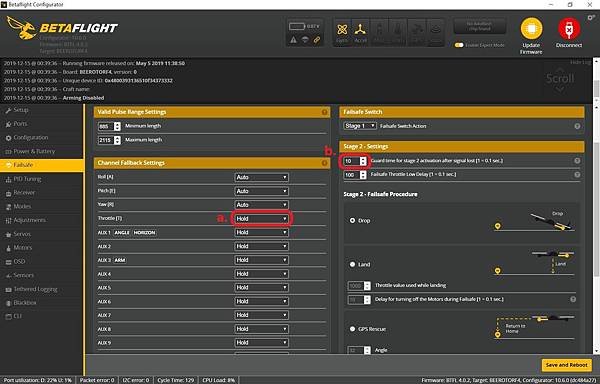Image resolution: width=600 pixels, height=384 pixels.
Task: Open the Yaw [R] fallback dropdown
Action: (261, 205)
